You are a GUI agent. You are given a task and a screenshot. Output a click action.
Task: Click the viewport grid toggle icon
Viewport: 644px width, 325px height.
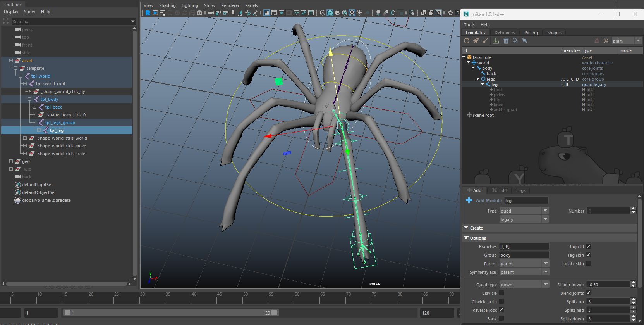tap(267, 13)
